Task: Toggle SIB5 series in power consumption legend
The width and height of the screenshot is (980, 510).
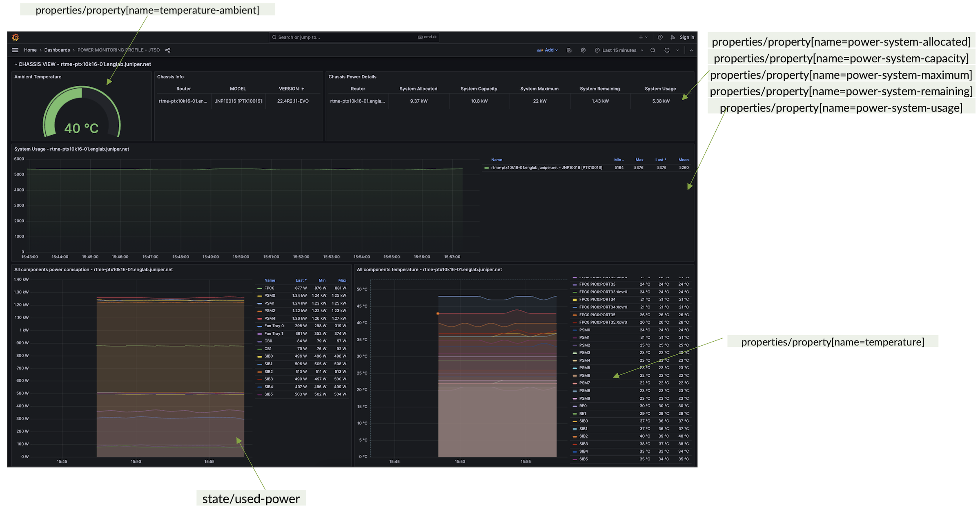Action: [x=268, y=395]
